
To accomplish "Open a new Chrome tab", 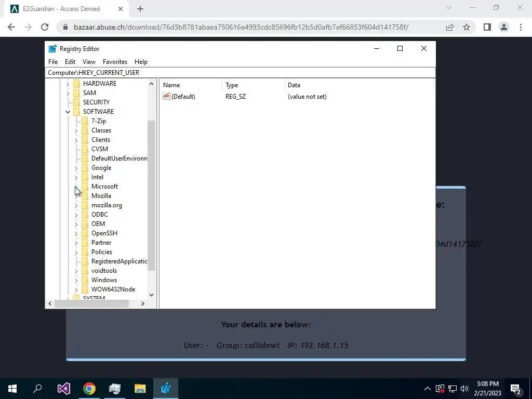I will point(140,9).
